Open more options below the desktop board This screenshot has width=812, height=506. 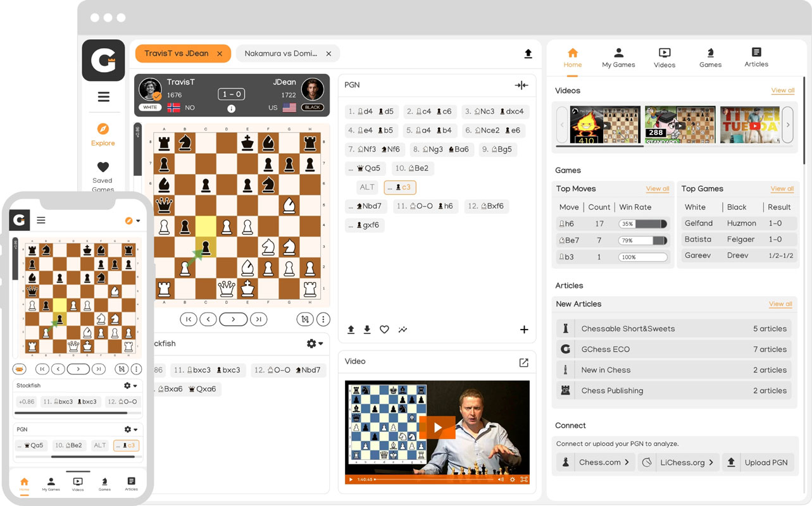click(323, 319)
